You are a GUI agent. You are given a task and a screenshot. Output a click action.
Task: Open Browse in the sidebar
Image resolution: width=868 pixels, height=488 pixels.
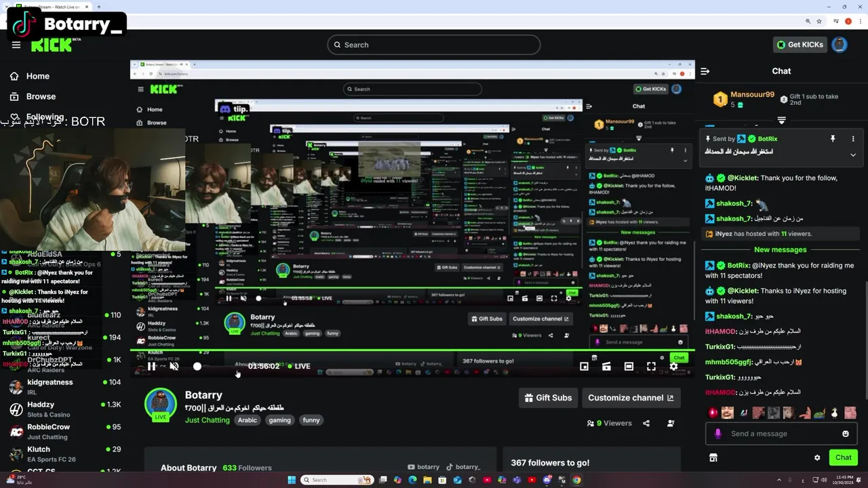[41, 96]
